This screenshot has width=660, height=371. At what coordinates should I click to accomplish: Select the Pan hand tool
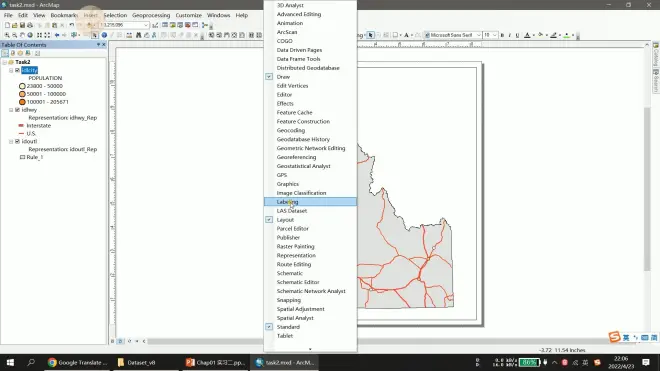(22, 35)
